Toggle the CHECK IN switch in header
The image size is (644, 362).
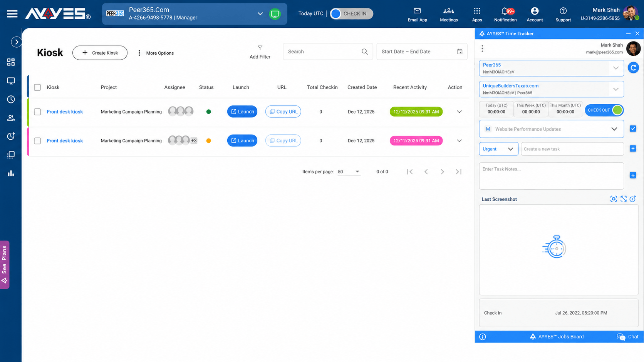(351, 14)
